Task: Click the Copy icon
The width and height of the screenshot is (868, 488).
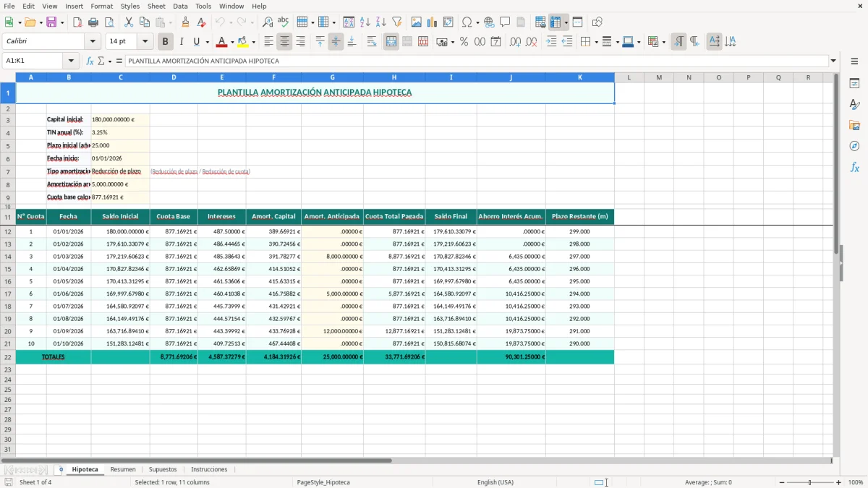Action: point(145,22)
